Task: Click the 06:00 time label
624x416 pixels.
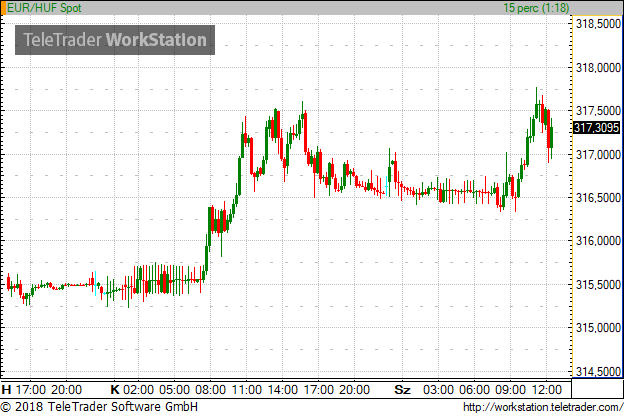Action: [x=474, y=389]
